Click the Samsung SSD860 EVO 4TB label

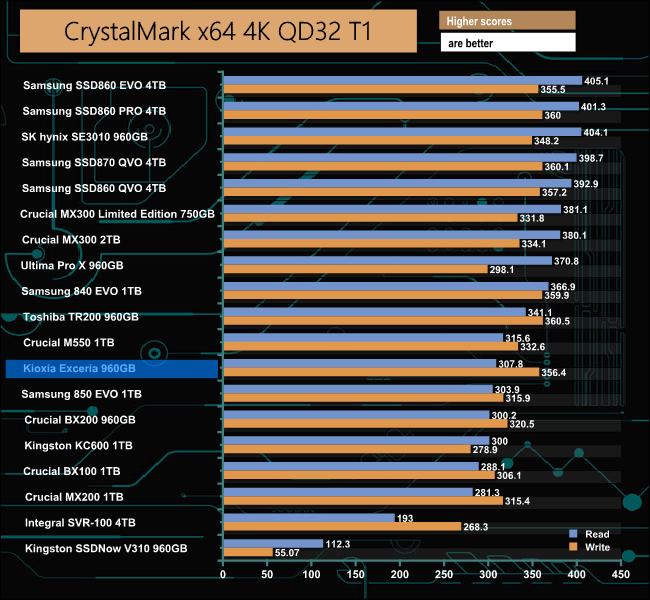(94, 85)
